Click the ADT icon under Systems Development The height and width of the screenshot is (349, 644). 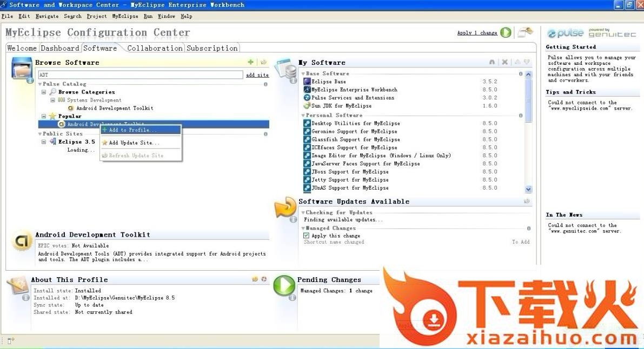(71, 108)
